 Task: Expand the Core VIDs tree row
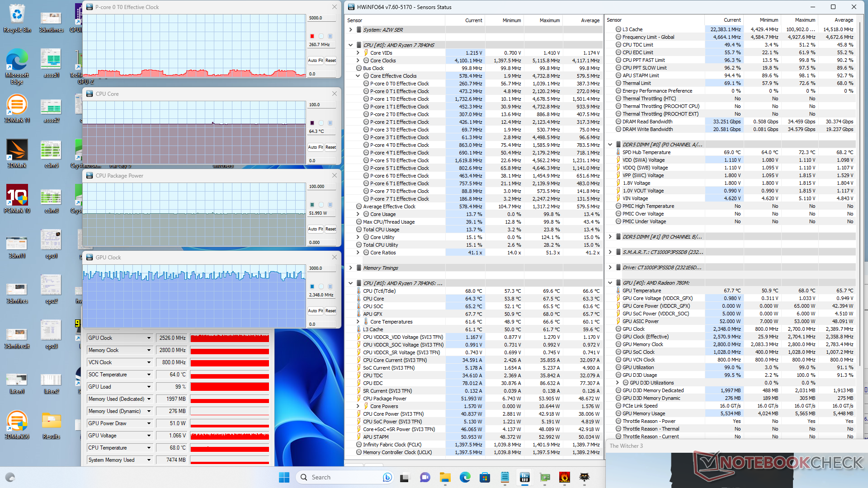358,53
